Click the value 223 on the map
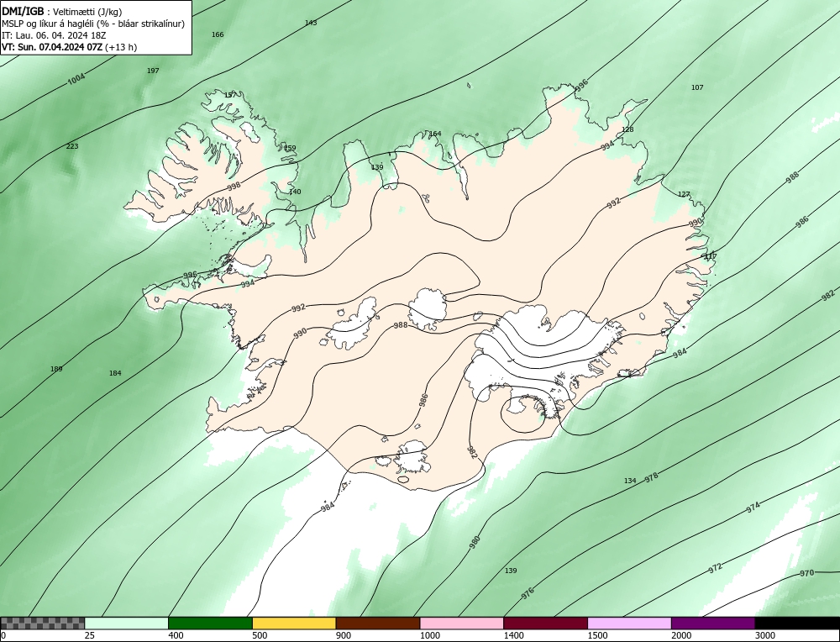The height and width of the screenshot is (642, 840). pyautogui.click(x=71, y=146)
